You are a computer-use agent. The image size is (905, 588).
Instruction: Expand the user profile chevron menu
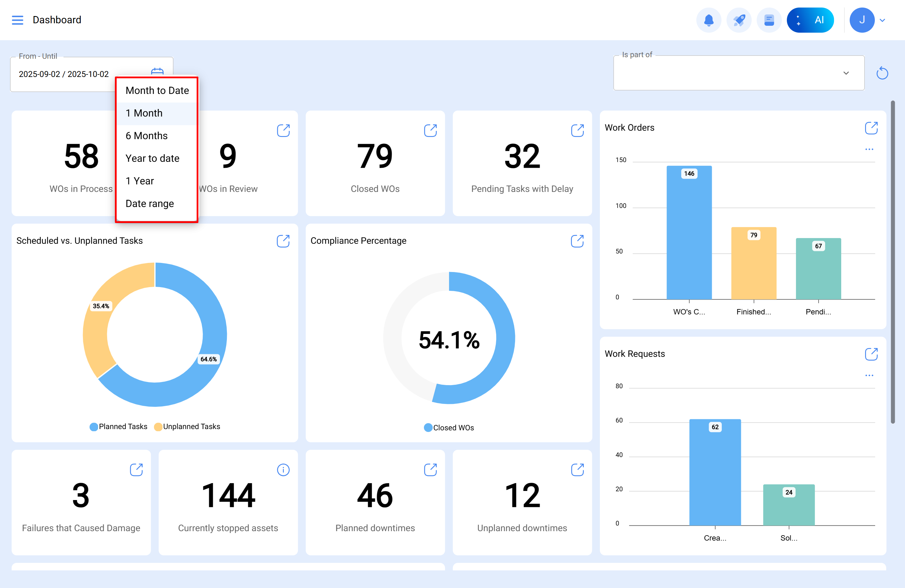[883, 20]
